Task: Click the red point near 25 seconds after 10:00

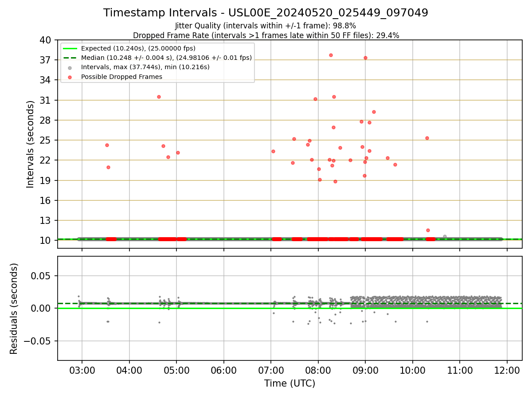Action: coord(427,138)
